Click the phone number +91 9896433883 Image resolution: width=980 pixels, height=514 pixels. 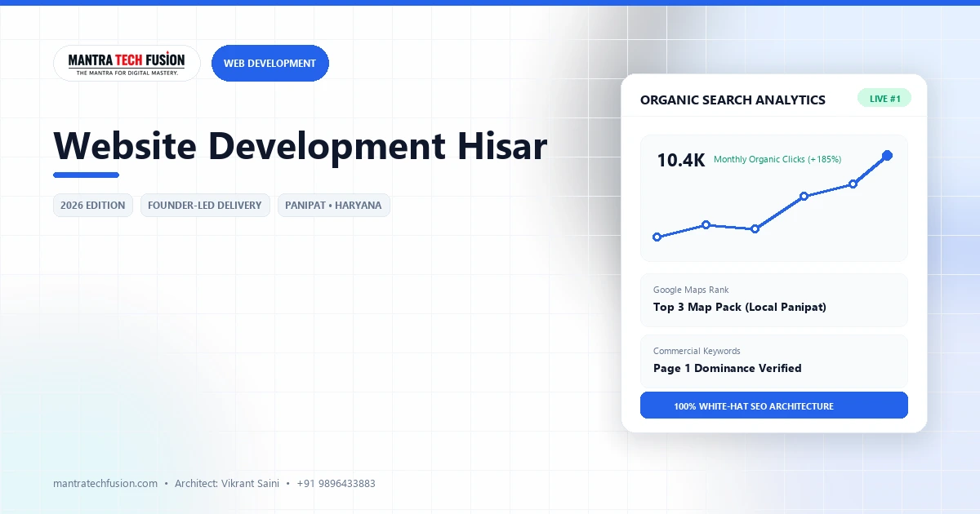pyautogui.click(x=336, y=483)
